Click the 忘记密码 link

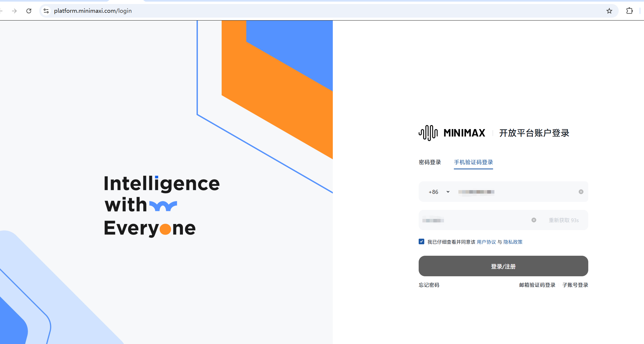click(429, 285)
